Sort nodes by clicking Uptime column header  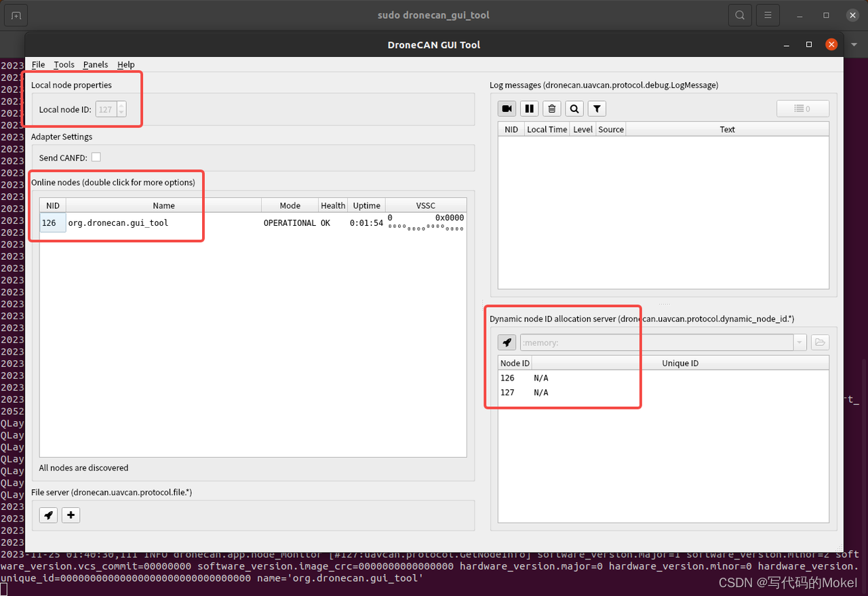pos(366,205)
